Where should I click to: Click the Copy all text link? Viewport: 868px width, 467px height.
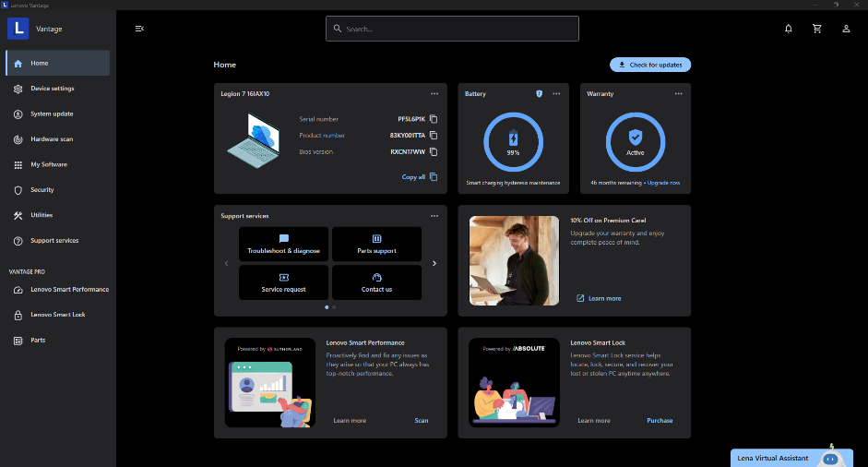tap(413, 177)
